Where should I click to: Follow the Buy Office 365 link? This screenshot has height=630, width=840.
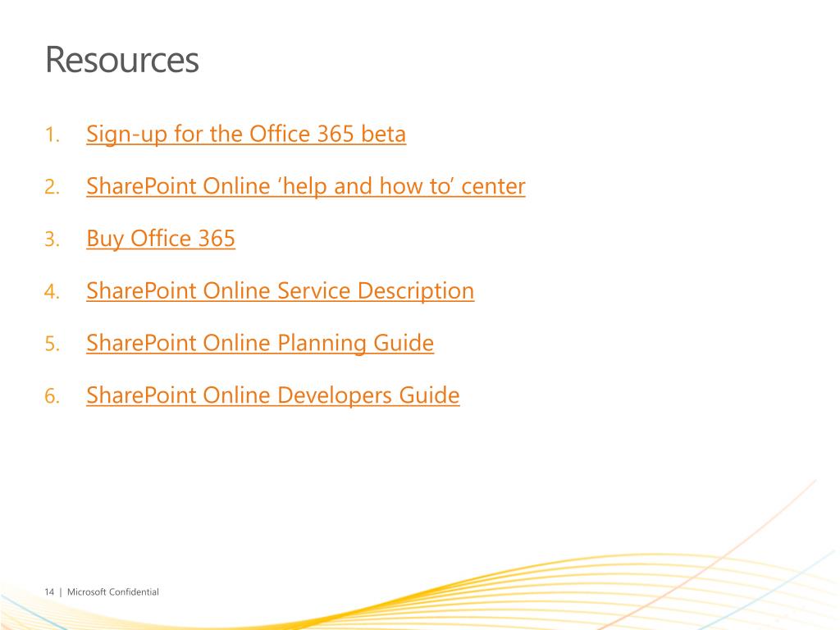click(161, 239)
